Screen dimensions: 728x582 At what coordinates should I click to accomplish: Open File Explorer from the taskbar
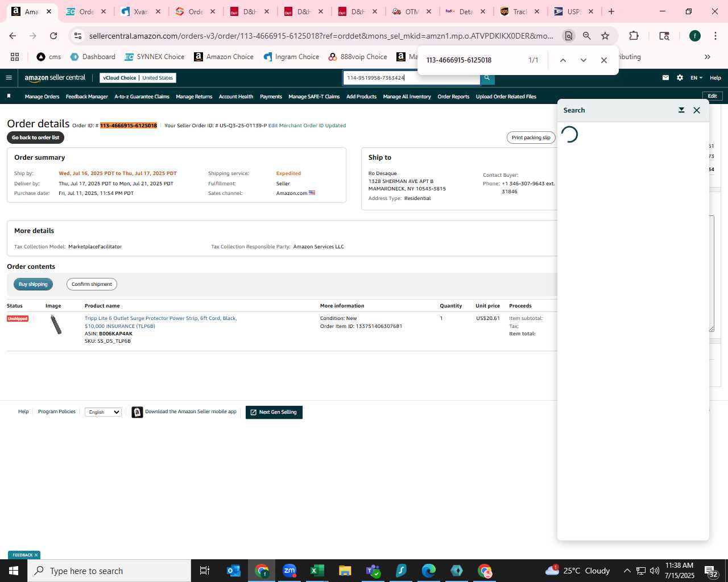[x=345, y=571]
